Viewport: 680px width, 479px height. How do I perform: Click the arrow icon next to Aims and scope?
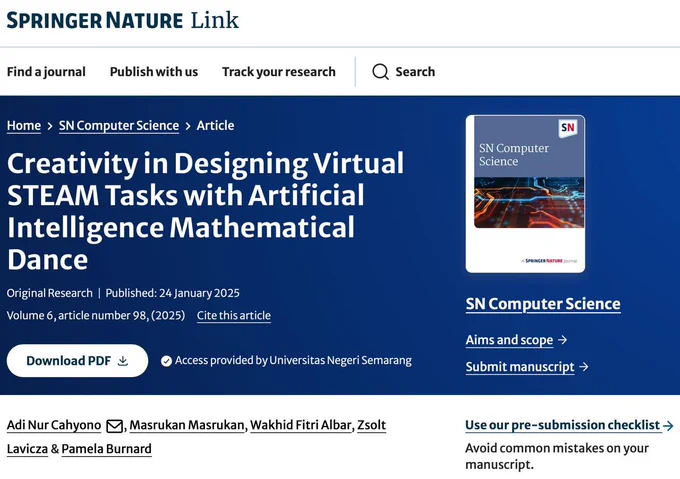[x=562, y=340]
